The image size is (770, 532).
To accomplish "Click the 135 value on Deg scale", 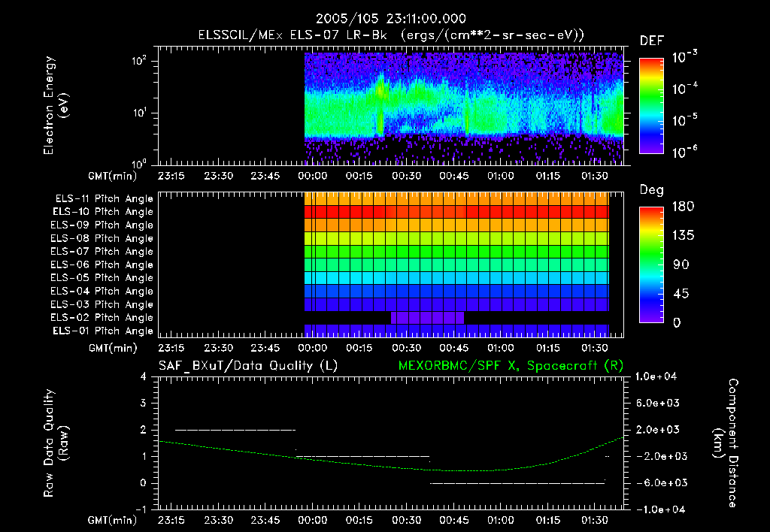I will (x=683, y=236).
